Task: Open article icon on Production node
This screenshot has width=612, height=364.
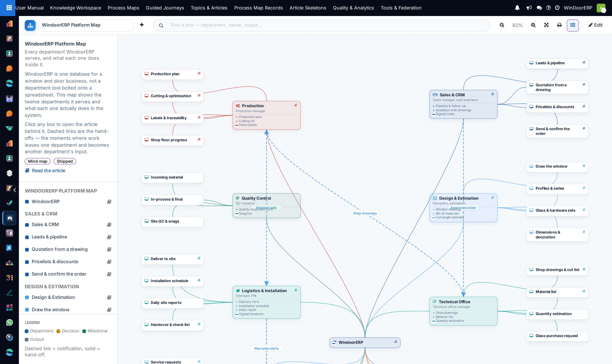Action: tap(296, 105)
